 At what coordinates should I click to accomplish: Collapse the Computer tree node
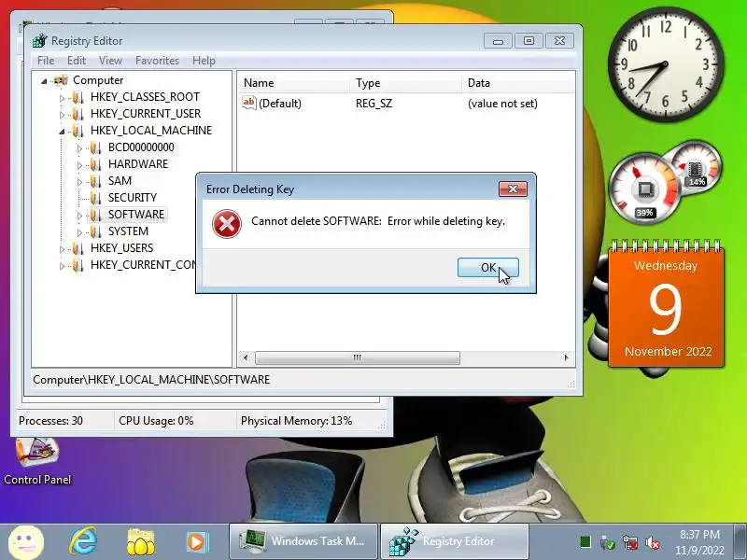point(44,81)
